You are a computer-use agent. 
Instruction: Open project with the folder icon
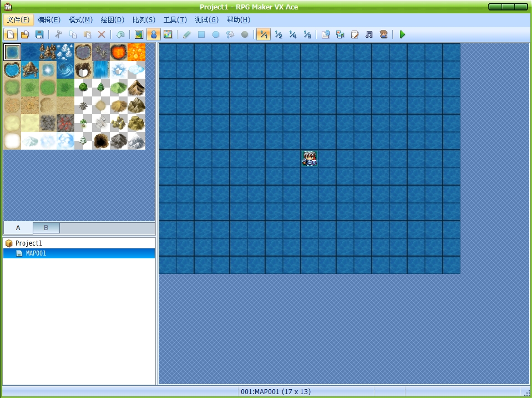coord(25,34)
